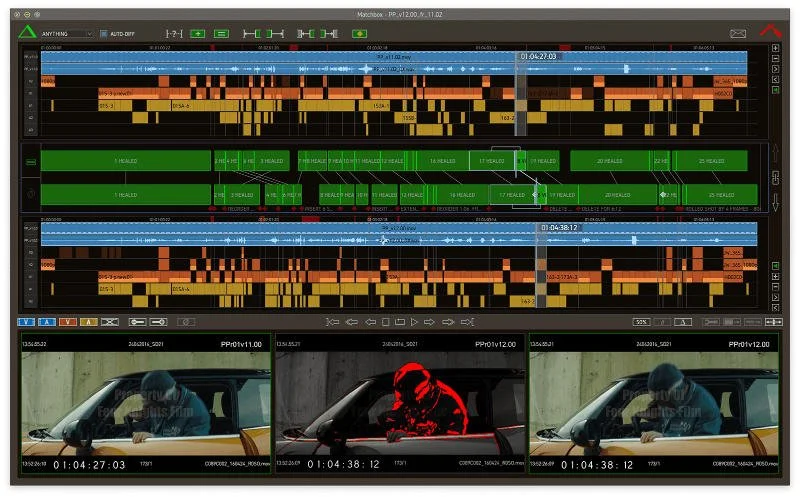The image size is (800, 497).
Task: Click the green equals match block button
Action: click(x=221, y=34)
